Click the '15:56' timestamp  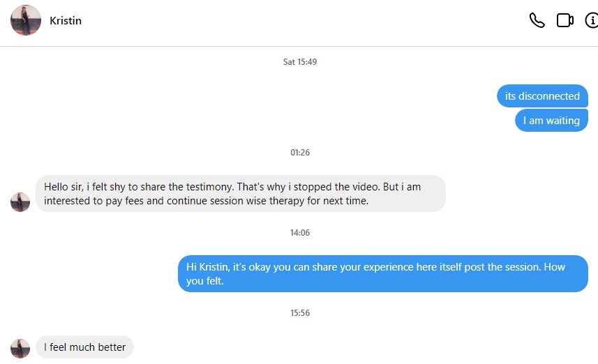point(300,313)
